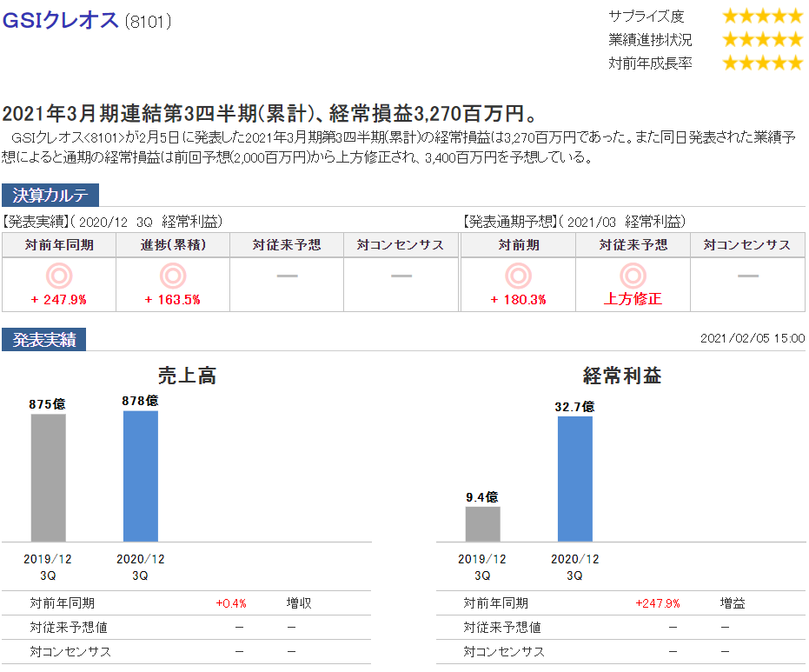Viewport: 809px width, 672px height.
Task: Click the double-circle icon above +247.9%
Action: coord(59,276)
